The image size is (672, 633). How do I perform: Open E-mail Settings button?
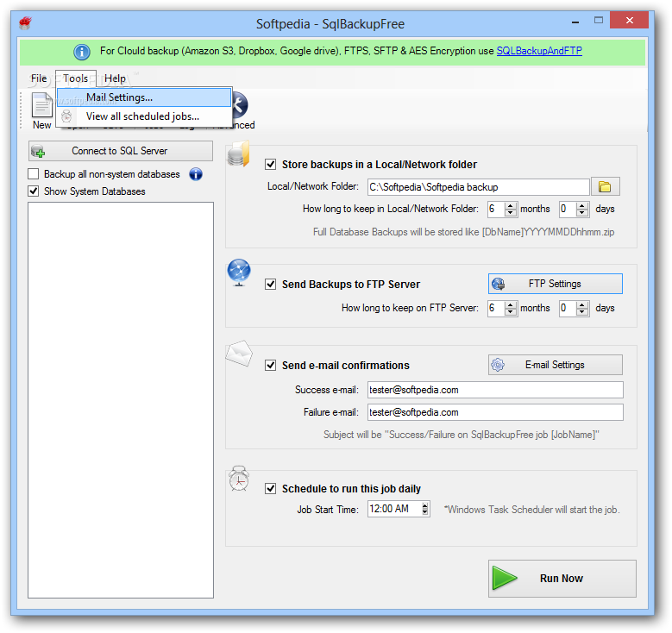click(555, 365)
